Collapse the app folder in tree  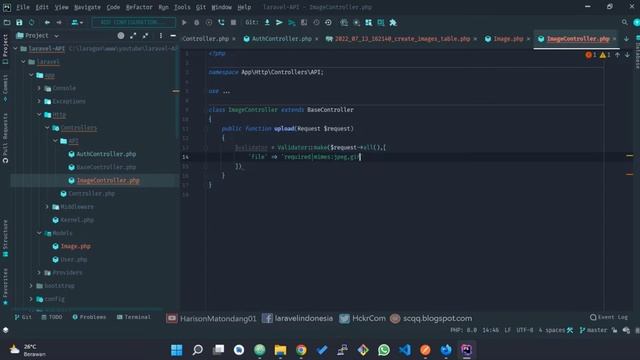pos(31,75)
